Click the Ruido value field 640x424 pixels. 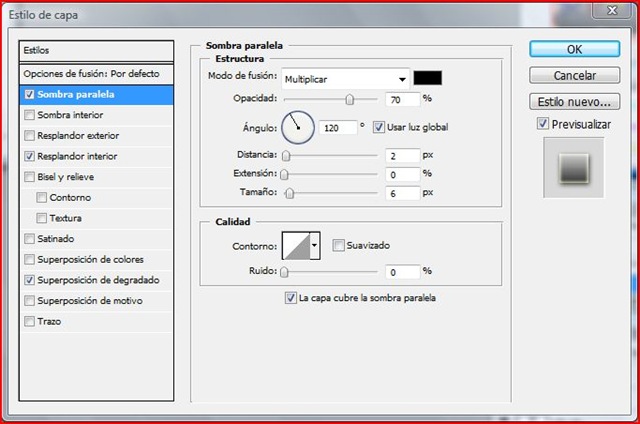point(402,272)
